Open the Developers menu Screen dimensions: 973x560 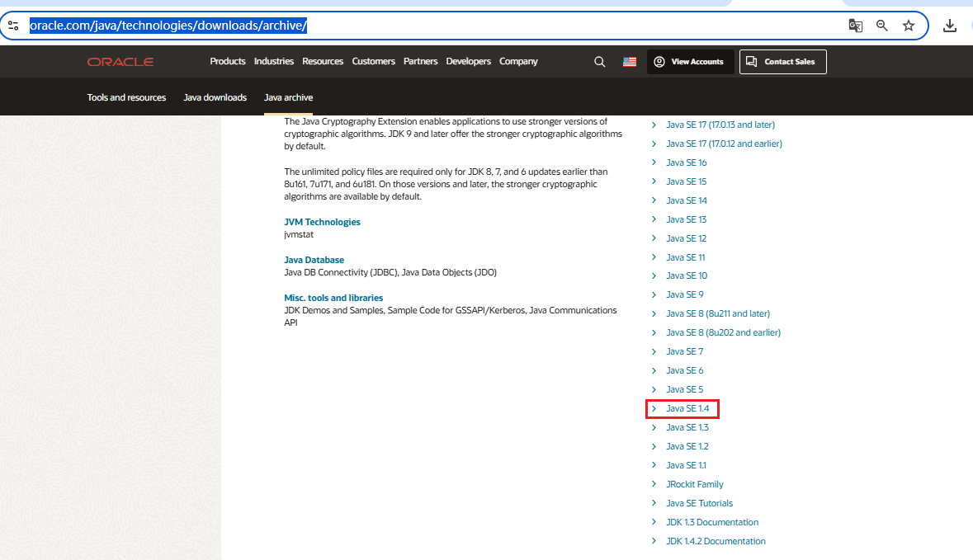tap(469, 61)
